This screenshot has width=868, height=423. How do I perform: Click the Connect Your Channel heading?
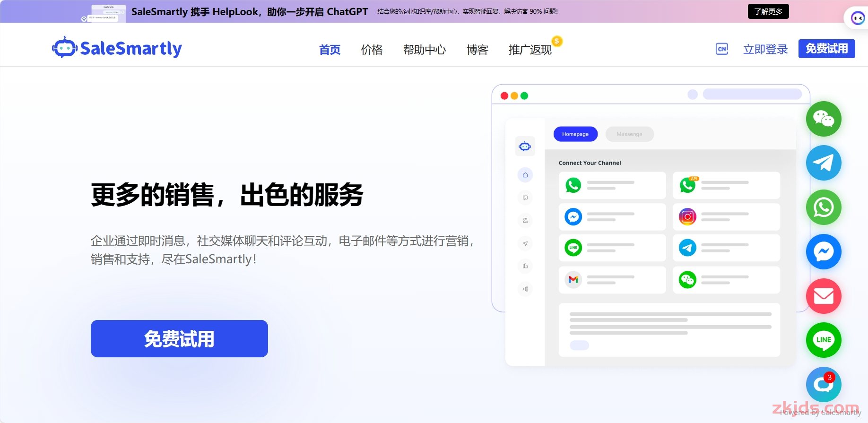pyautogui.click(x=590, y=163)
